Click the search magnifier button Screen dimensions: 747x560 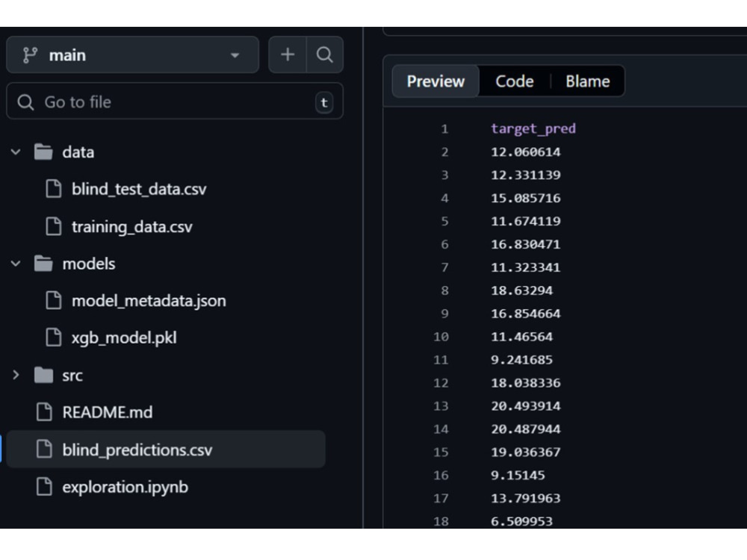point(324,55)
